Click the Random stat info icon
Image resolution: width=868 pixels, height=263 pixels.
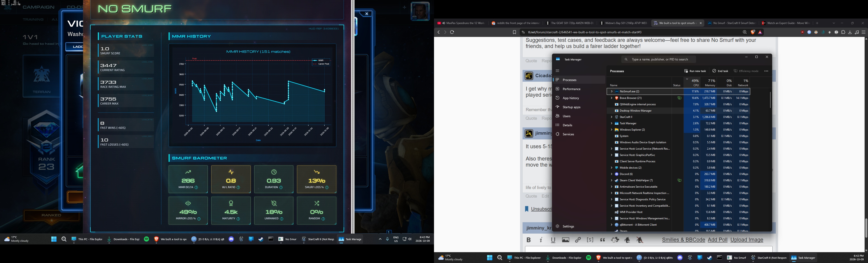coord(323,219)
